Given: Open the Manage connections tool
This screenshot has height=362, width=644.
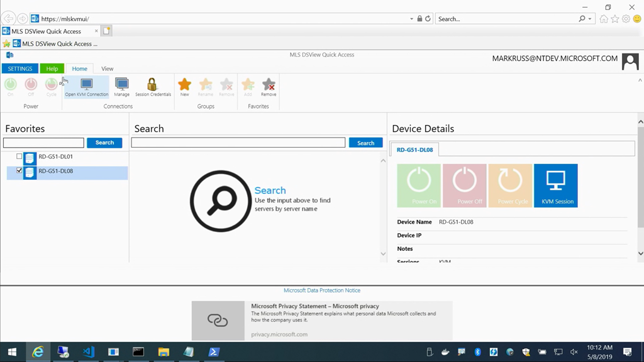Looking at the screenshot, I should 122,87.
